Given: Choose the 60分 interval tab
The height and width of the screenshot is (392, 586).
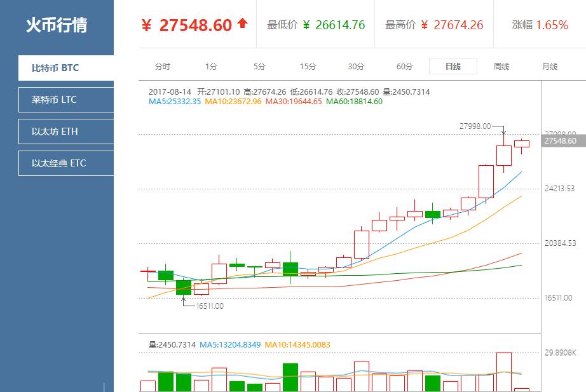Looking at the screenshot, I should point(404,67).
